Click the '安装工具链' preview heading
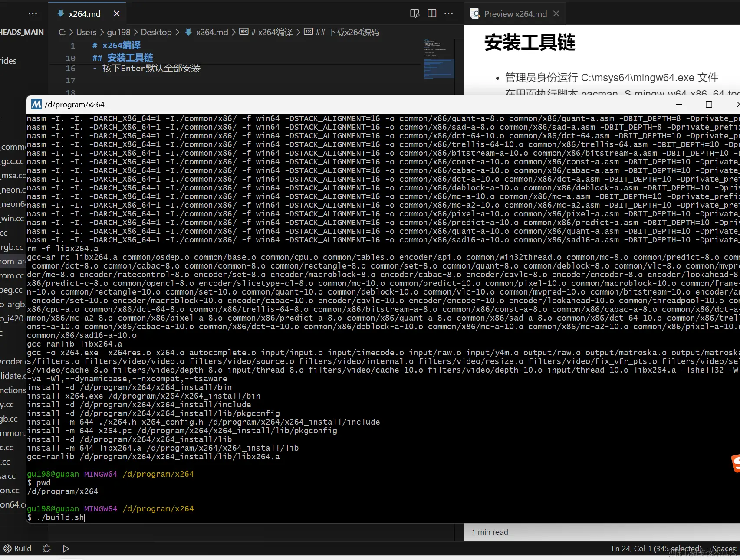Image resolution: width=740 pixels, height=560 pixels. [x=530, y=43]
